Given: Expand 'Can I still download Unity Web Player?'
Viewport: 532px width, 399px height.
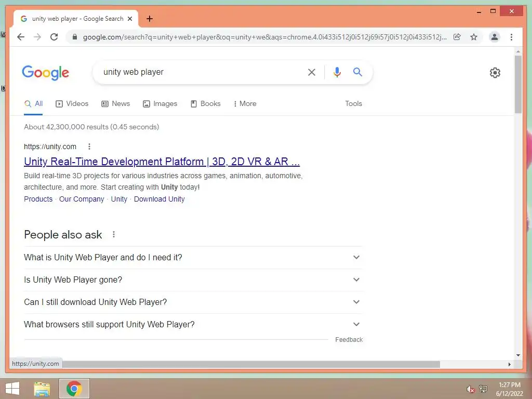Looking at the screenshot, I should pyautogui.click(x=193, y=302).
